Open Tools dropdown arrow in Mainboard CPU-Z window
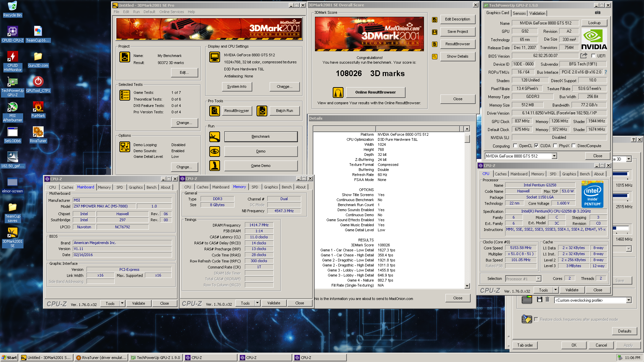This screenshot has height=362, width=644. click(122, 303)
